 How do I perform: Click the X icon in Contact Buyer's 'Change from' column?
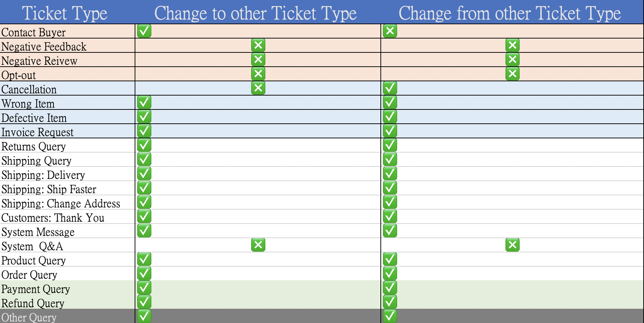pos(390,31)
